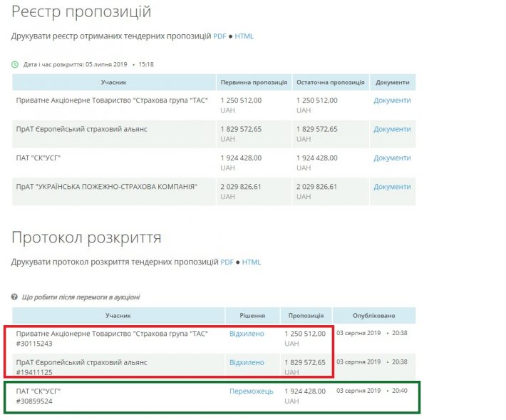Click publication time 03 серпня 2019 20:40
506x420 pixels.
tap(372, 391)
